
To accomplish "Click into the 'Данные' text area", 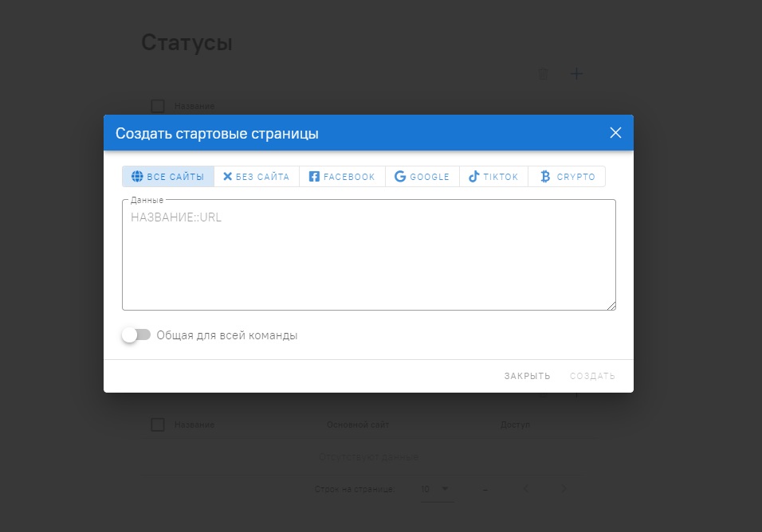I will [x=368, y=255].
